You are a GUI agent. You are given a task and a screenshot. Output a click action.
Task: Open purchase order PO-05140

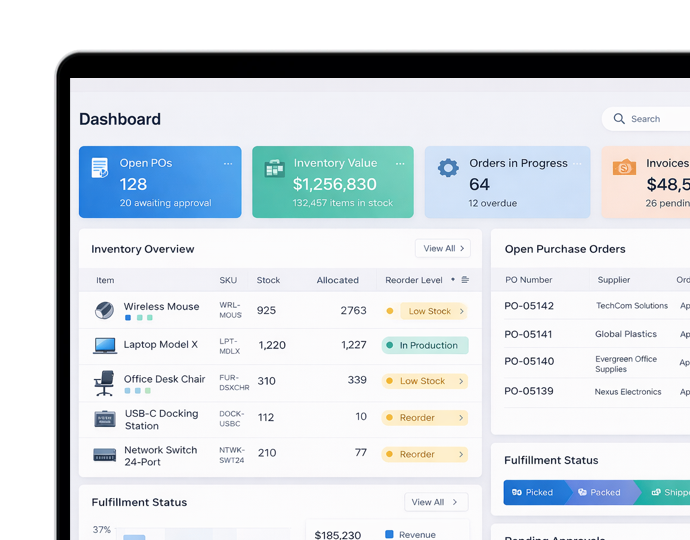coord(529,361)
